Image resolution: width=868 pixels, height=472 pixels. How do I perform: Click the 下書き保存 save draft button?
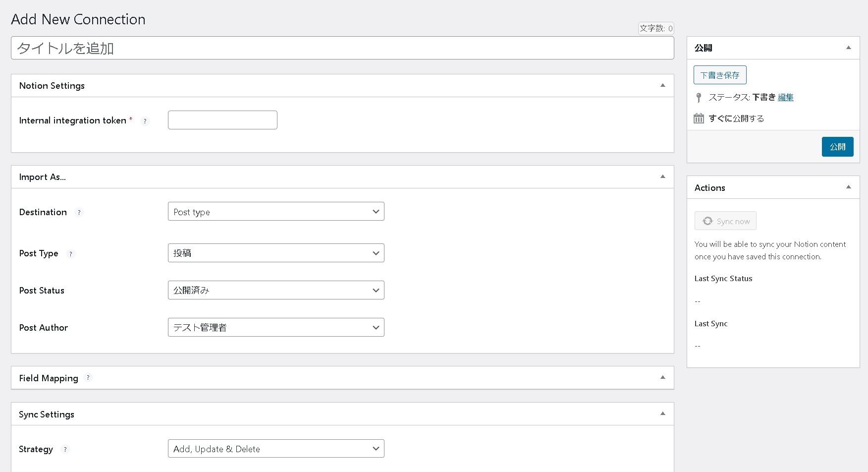click(x=720, y=74)
